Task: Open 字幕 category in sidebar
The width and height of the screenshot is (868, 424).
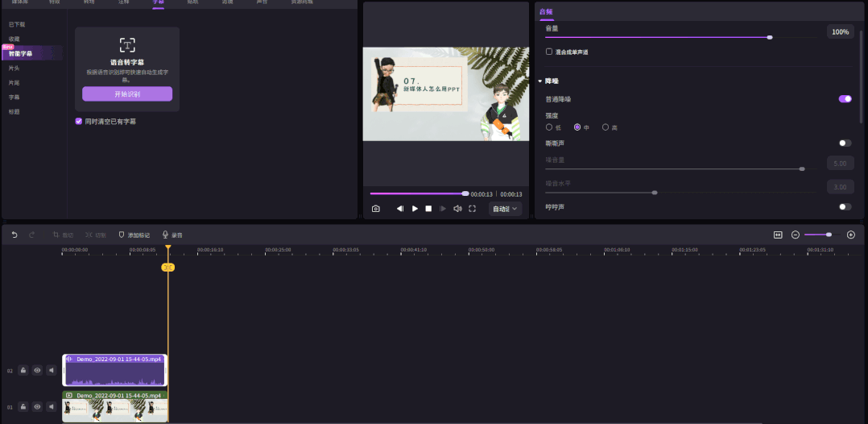Action: 14,97
